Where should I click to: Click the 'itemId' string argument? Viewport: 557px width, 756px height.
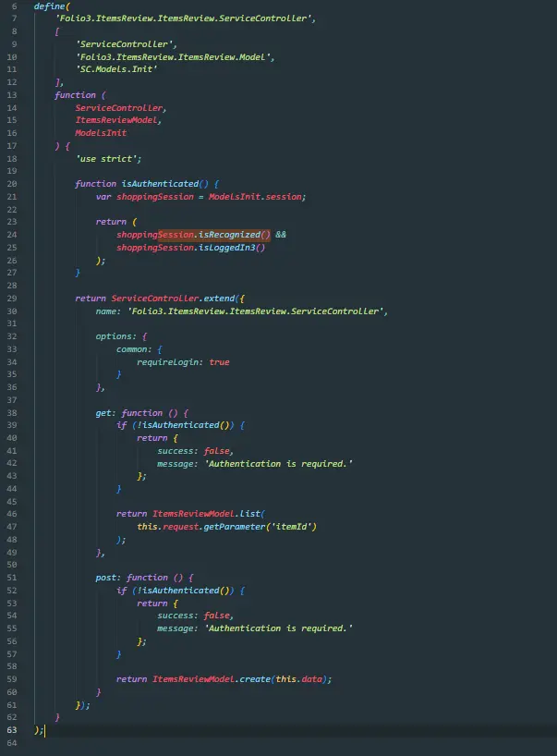pyautogui.click(x=291, y=527)
